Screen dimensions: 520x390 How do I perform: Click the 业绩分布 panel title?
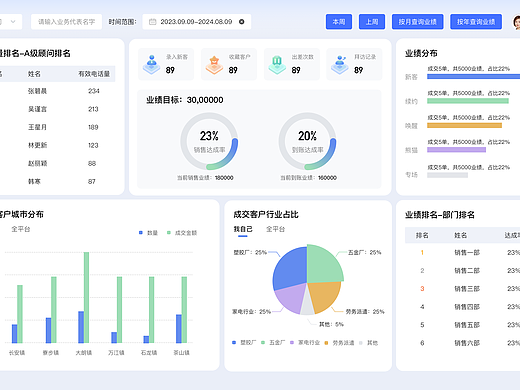(421, 53)
